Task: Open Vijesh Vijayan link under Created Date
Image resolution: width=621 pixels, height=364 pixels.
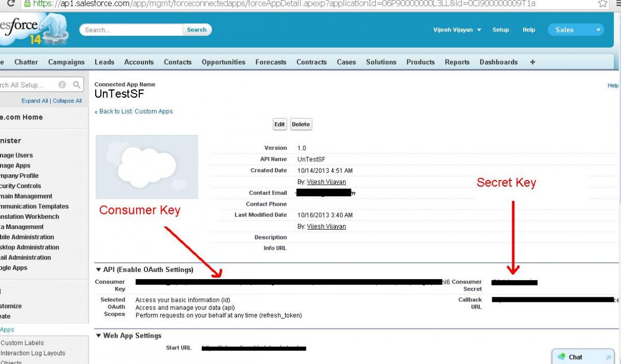Action: coord(326,182)
